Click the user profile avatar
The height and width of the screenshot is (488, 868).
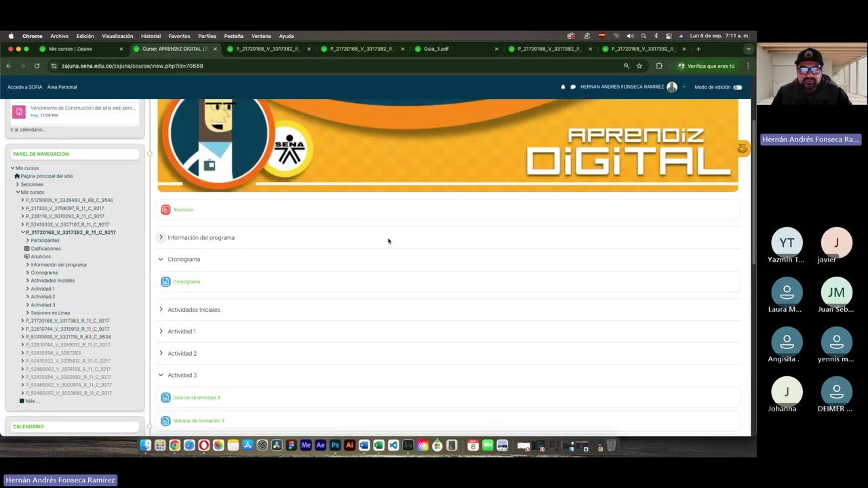point(672,87)
